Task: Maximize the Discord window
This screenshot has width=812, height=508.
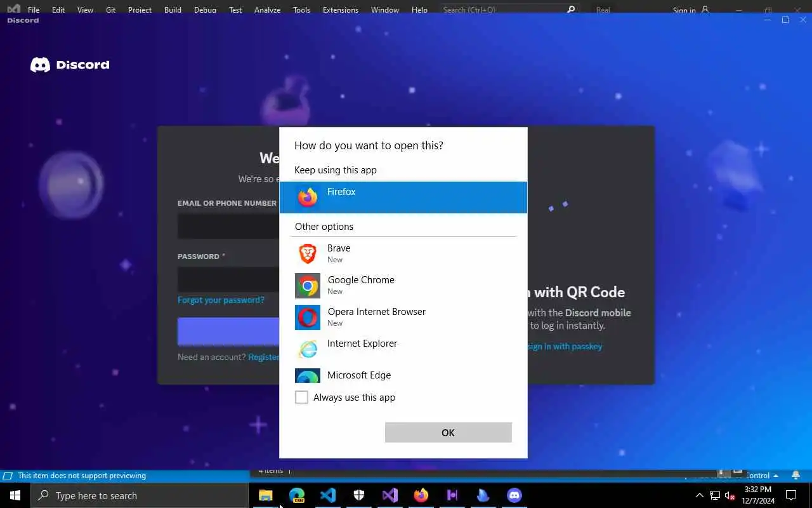Action: coord(785,20)
